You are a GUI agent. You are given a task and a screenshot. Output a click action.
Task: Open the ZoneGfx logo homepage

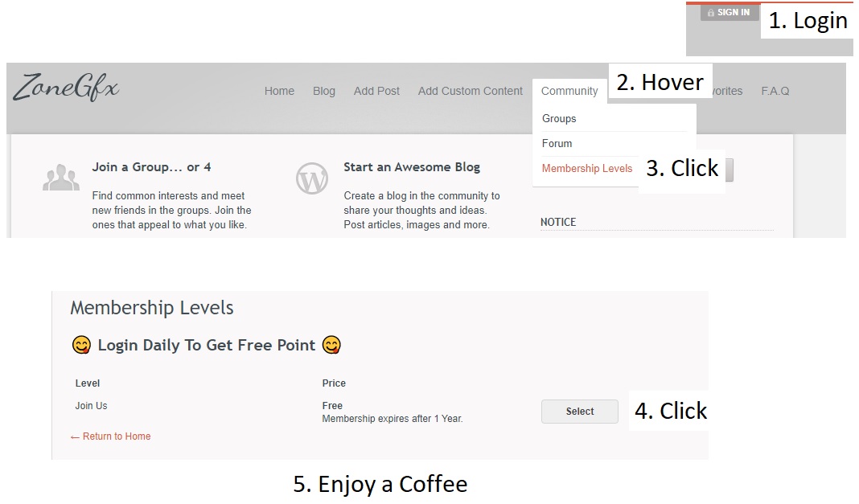[66, 88]
